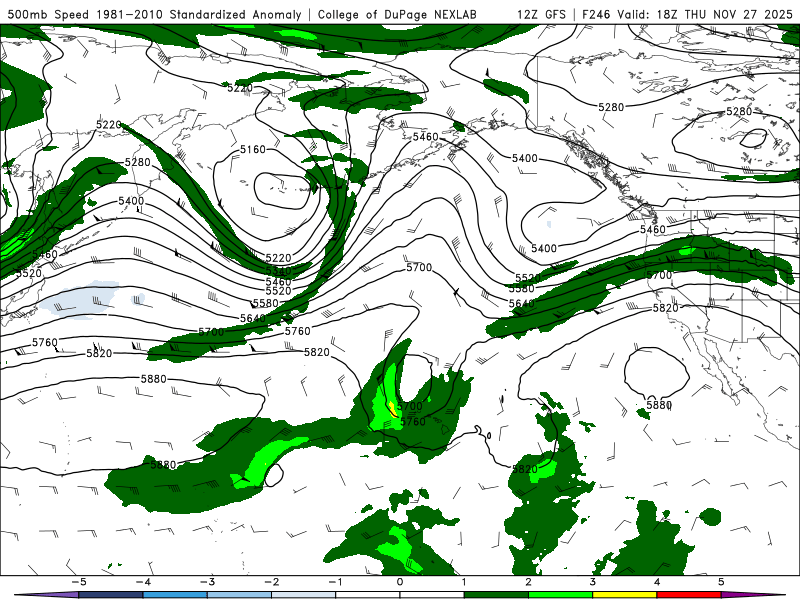
Task: Click the colorbar tick label 4
Action: (657, 582)
